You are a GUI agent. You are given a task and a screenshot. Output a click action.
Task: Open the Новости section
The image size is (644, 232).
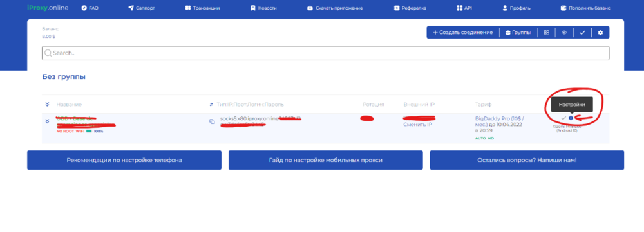point(263,8)
